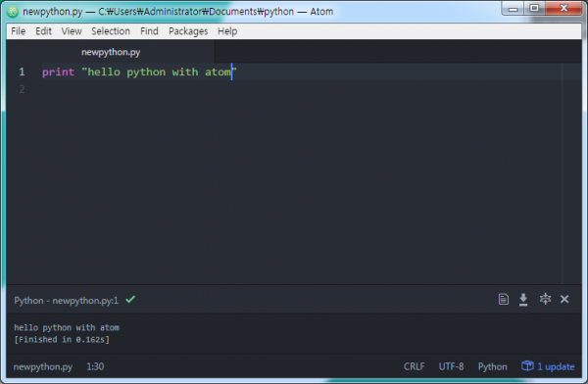
Task: Change grammar via Python selector
Action: point(492,366)
